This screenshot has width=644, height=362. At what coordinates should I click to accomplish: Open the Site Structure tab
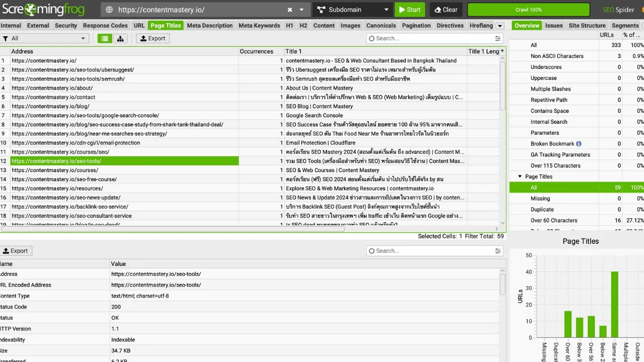587,26
